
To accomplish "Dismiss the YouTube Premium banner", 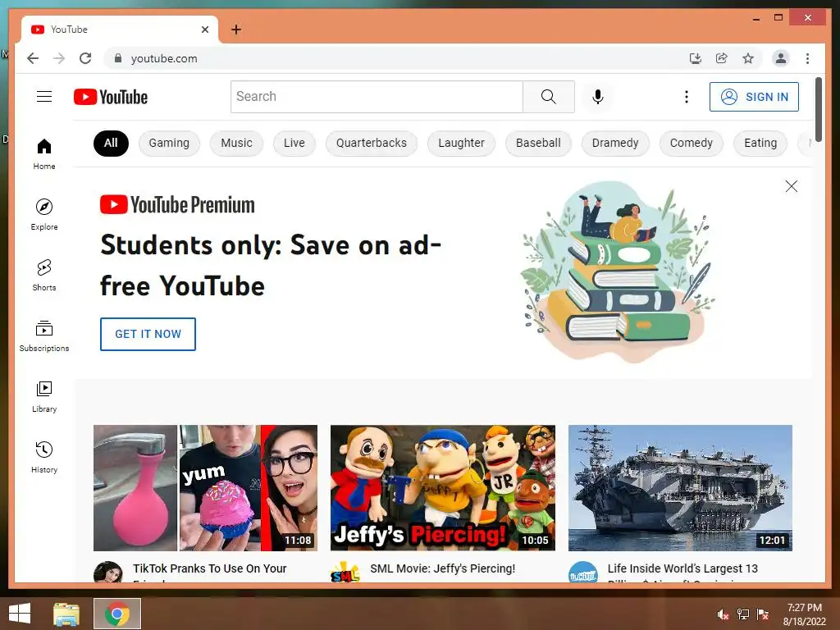I will click(x=792, y=186).
